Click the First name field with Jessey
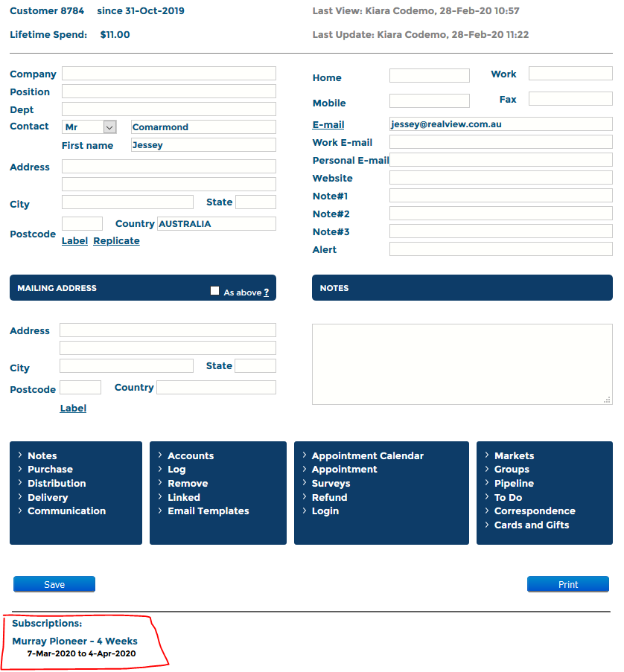Image resolution: width=624 pixels, height=672 pixels. tap(204, 145)
